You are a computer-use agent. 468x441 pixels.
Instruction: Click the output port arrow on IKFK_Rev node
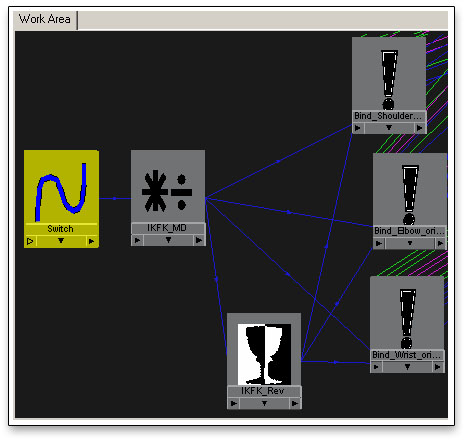pyautogui.click(x=295, y=404)
